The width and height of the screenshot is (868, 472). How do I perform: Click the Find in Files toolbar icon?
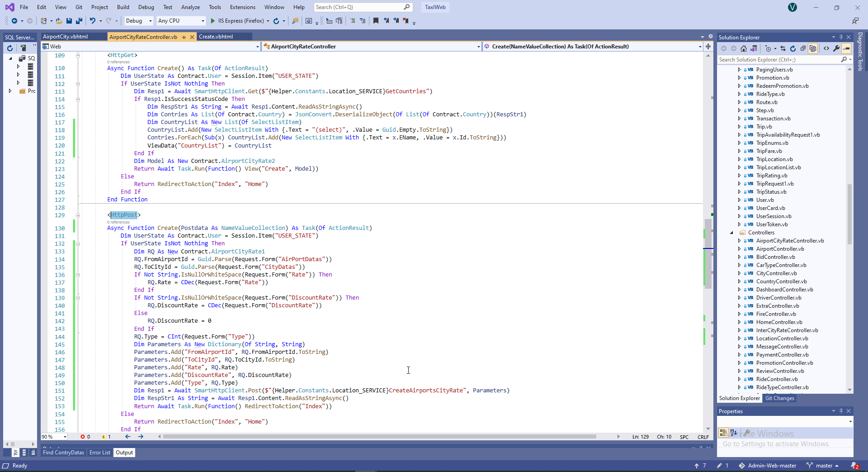295,21
